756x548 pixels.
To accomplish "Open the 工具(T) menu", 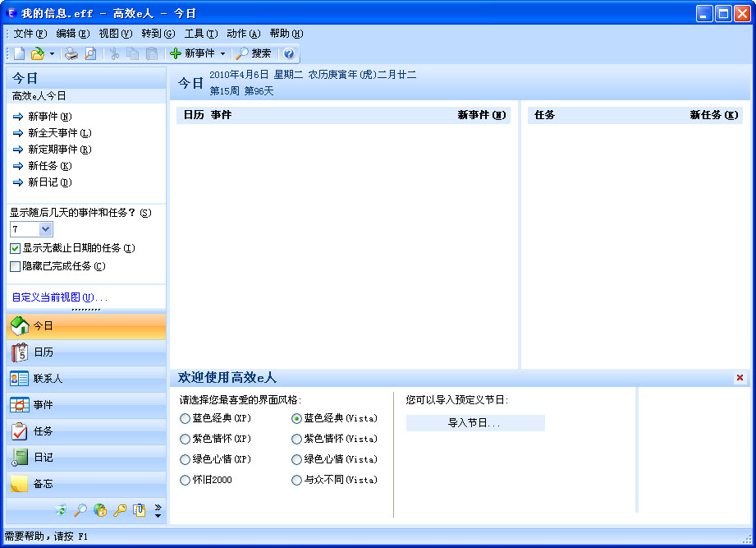I will click(201, 34).
